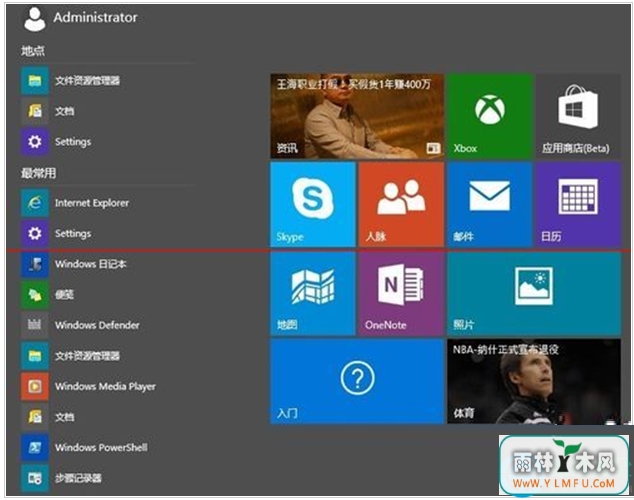Click the Windows Defender label

[x=97, y=325]
